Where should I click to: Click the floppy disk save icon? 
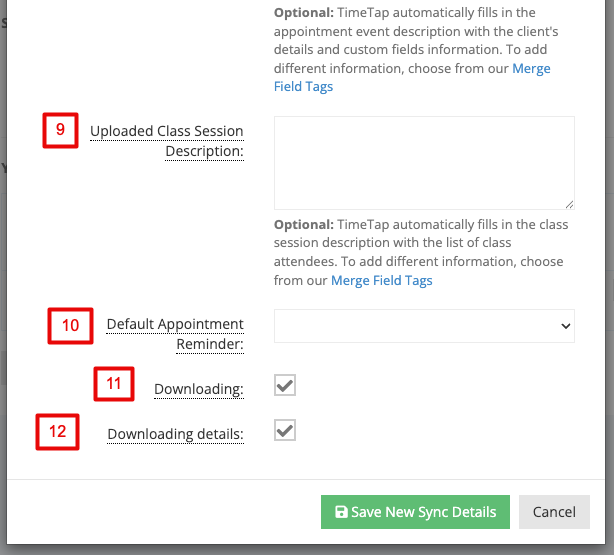[x=341, y=512]
